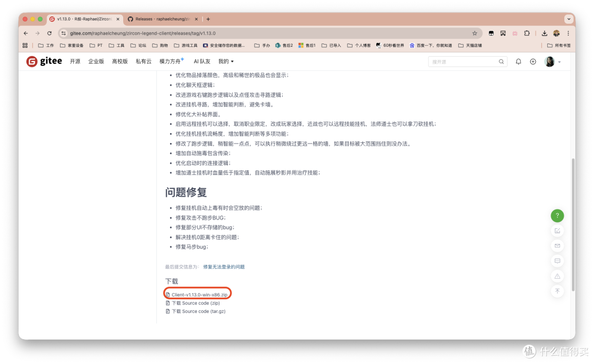Click the chat message floating icon
The width and height of the screenshot is (594, 364).
(x=557, y=261)
